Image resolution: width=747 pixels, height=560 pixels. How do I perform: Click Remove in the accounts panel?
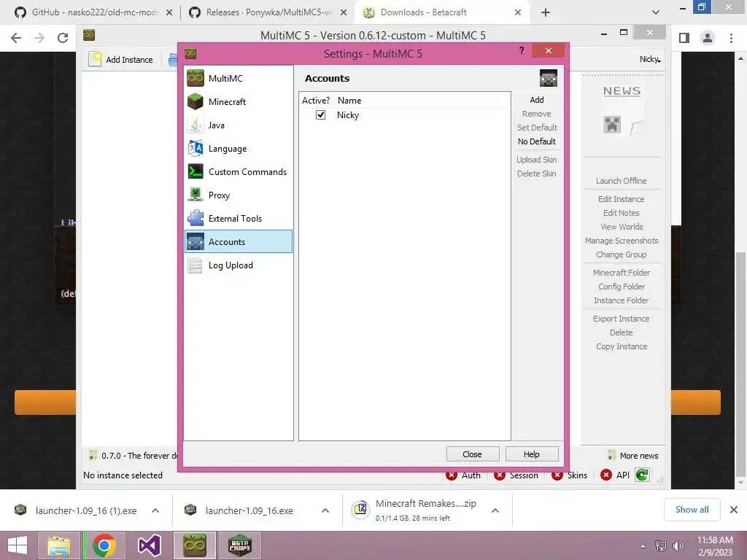coord(536,114)
